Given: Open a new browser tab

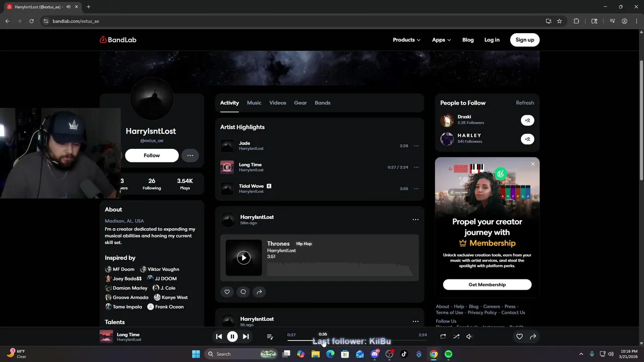Looking at the screenshot, I should 88,7.
